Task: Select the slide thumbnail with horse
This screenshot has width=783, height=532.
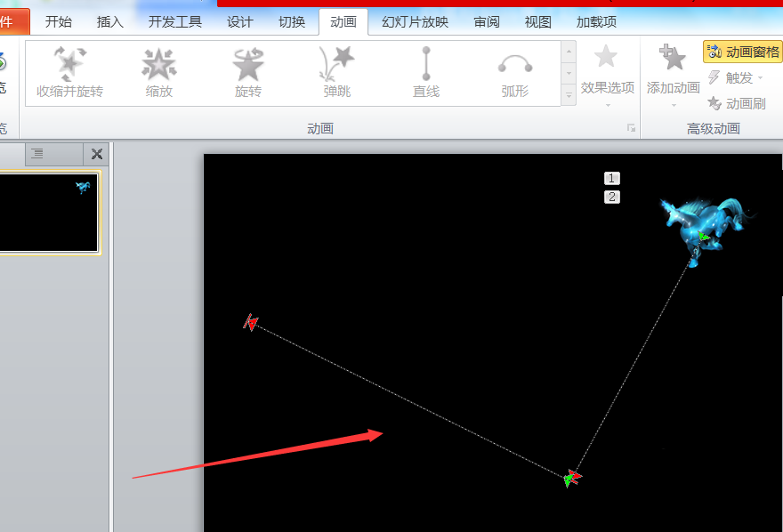Action: pyautogui.click(x=48, y=213)
